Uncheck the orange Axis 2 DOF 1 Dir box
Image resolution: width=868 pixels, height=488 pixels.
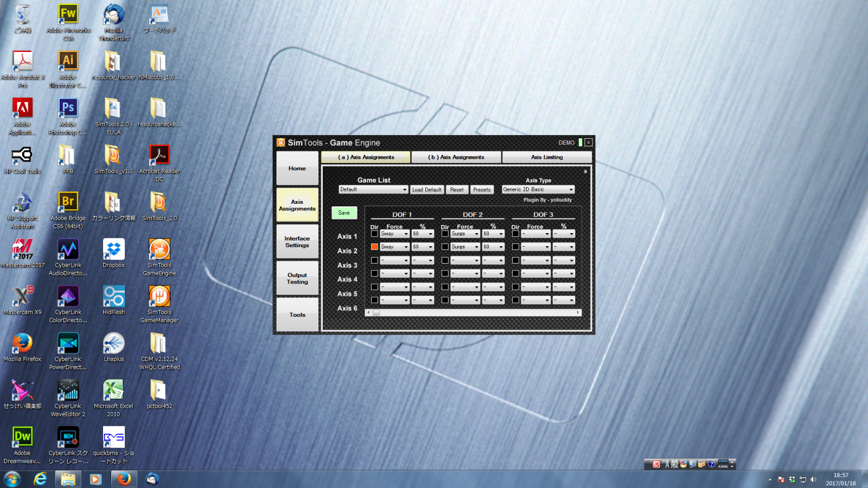(x=374, y=247)
